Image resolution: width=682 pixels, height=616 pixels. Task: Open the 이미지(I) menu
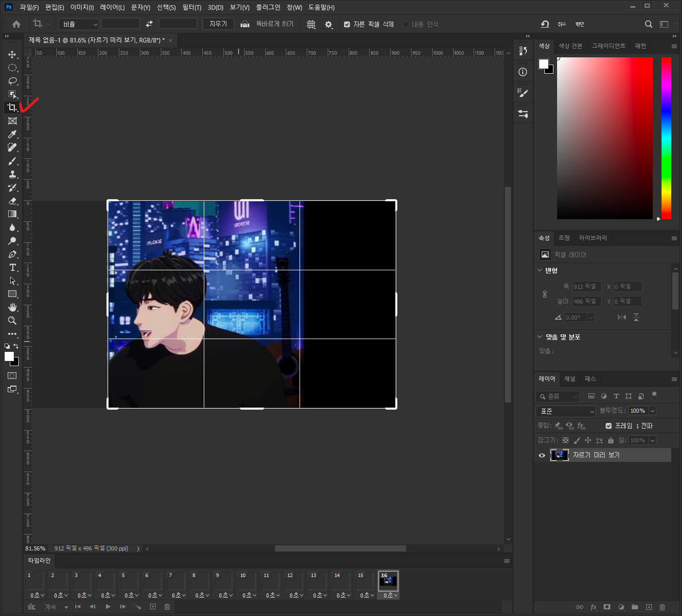click(x=82, y=7)
